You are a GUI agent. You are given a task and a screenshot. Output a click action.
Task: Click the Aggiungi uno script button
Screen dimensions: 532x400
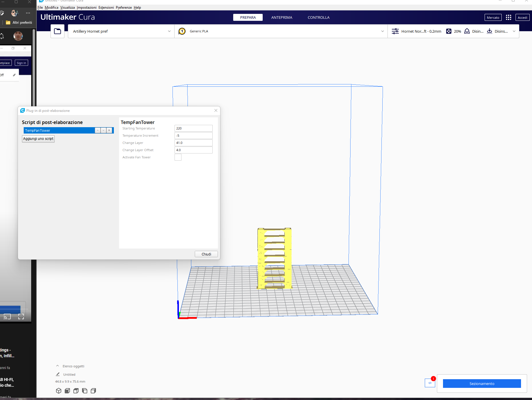(38, 139)
